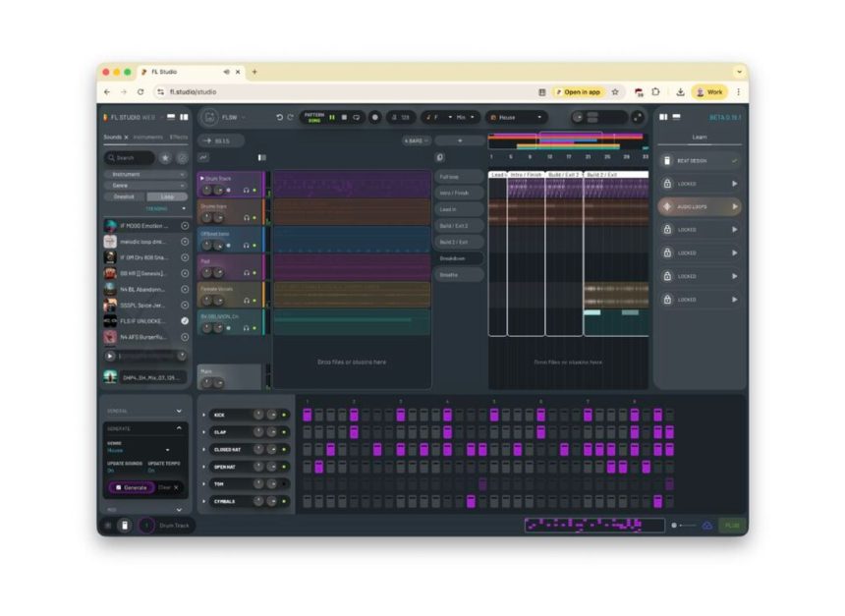Click the split panel icon beside FL Studio Web

coord(184,117)
